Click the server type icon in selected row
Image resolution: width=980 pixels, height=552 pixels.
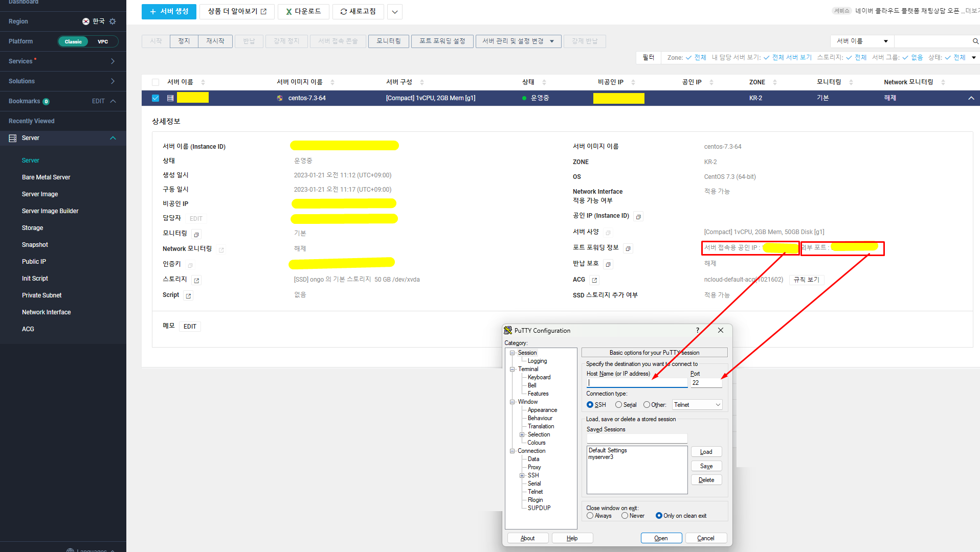170,98
